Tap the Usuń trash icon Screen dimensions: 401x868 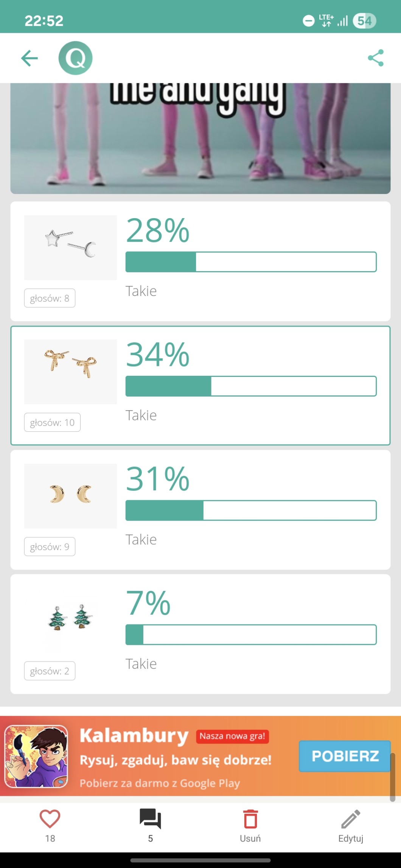(250, 820)
